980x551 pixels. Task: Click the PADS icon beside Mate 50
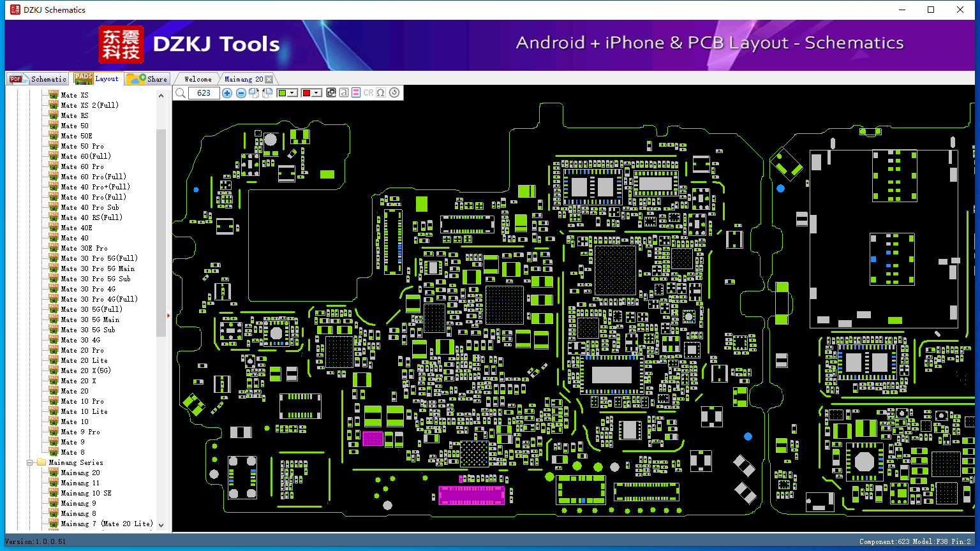[54, 126]
